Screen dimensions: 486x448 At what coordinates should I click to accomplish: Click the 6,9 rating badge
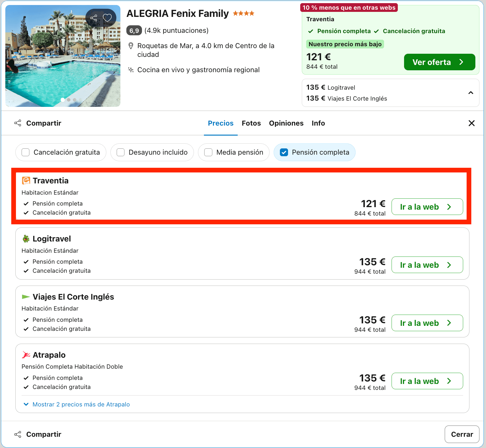[x=134, y=31]
